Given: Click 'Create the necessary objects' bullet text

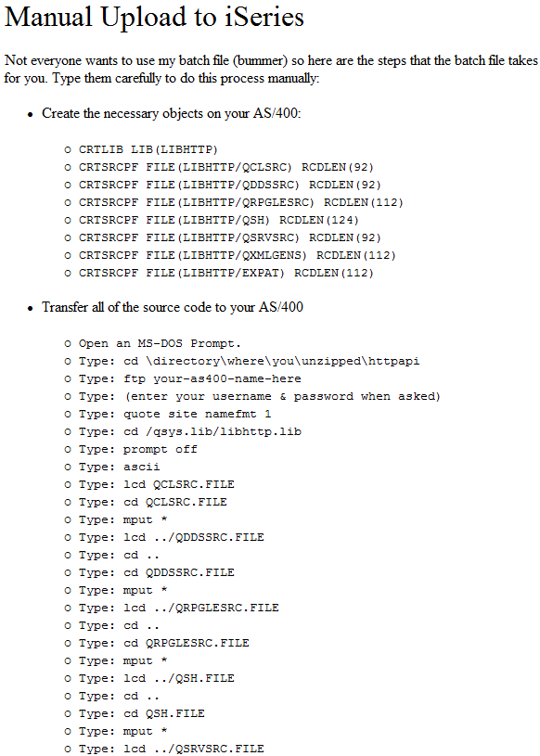Looking at the screenshot, I should tap(171, 113).
